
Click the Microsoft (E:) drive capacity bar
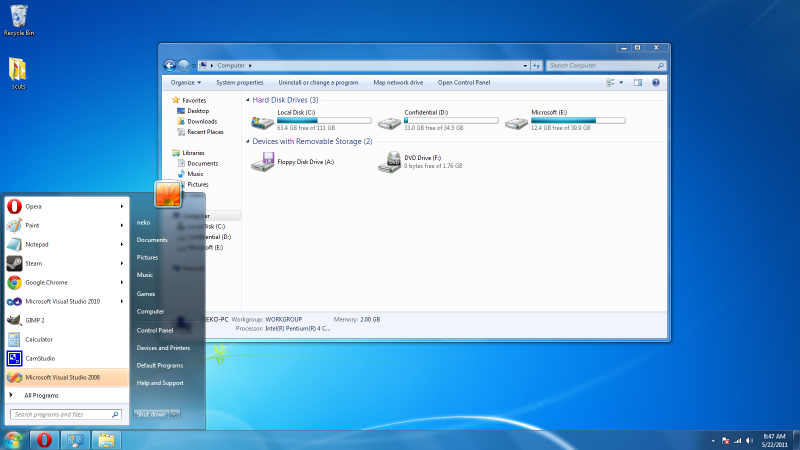pos(578,120)
